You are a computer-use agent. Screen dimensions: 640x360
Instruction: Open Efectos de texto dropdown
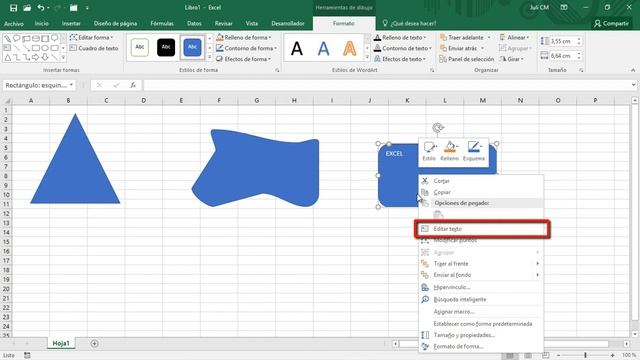pos(400,59)
